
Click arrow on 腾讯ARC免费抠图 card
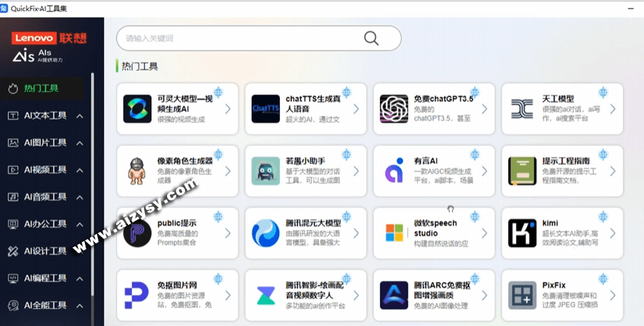484,295
